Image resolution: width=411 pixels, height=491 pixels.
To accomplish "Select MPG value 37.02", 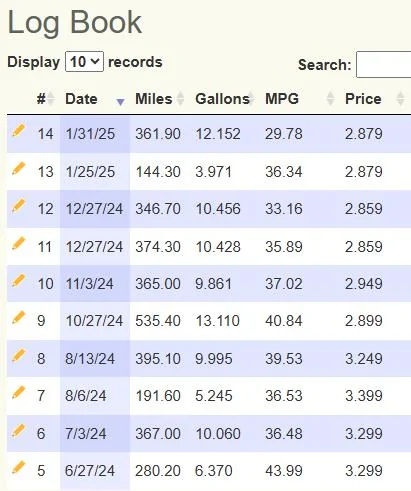I will point(284,284).
